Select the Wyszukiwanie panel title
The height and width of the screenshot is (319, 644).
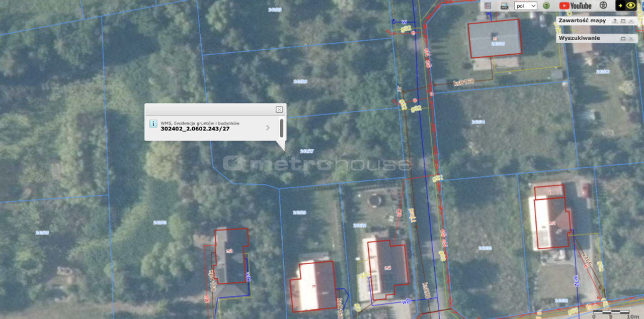coord(579,38)
